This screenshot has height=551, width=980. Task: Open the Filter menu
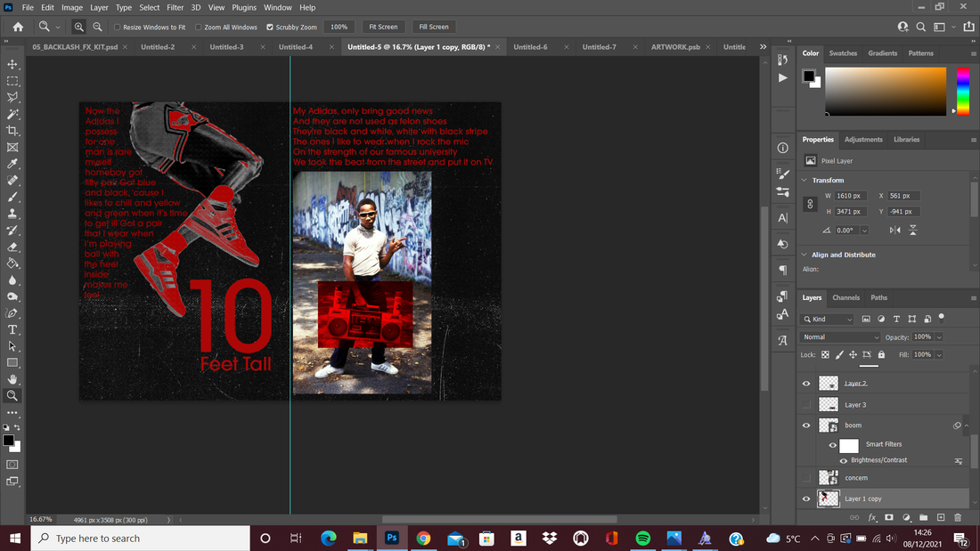click(175, 7)
